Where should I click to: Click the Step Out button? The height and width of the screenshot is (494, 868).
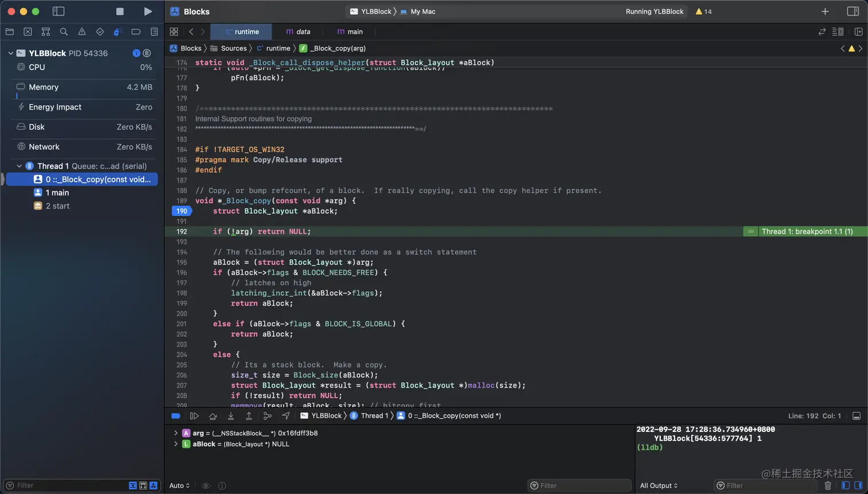point(249,416)
